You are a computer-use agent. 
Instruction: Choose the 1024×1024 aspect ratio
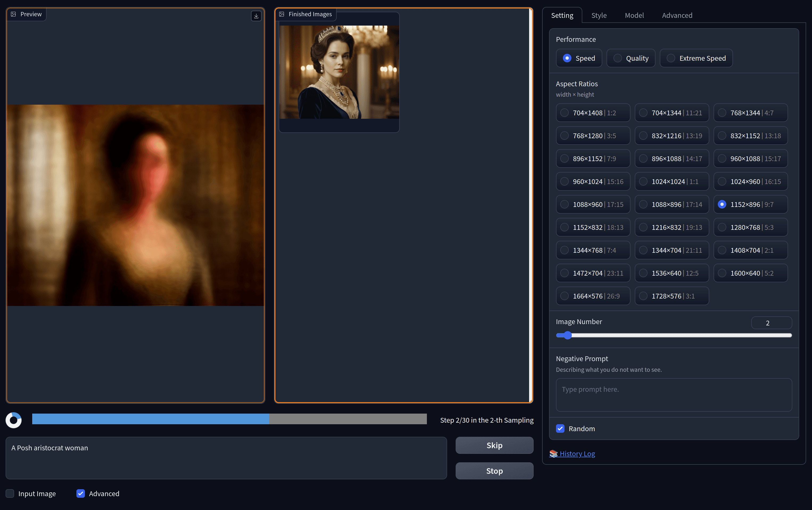pos(672,181)
